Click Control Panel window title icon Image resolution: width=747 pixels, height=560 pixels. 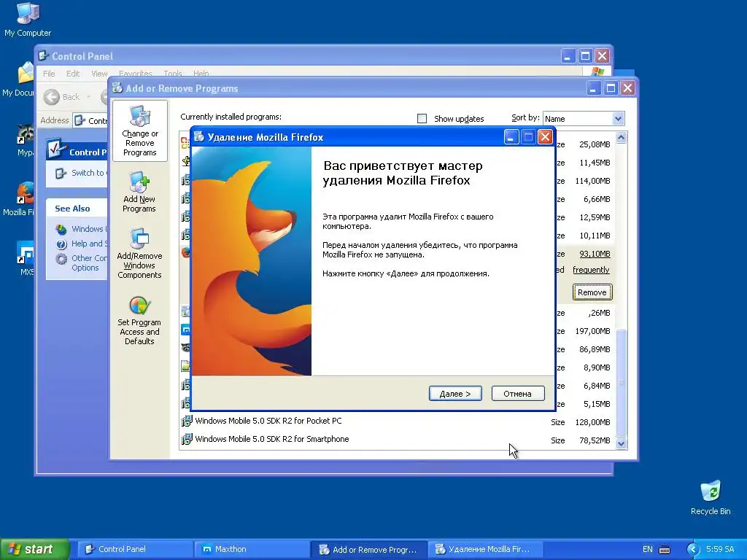coord(43,56)
